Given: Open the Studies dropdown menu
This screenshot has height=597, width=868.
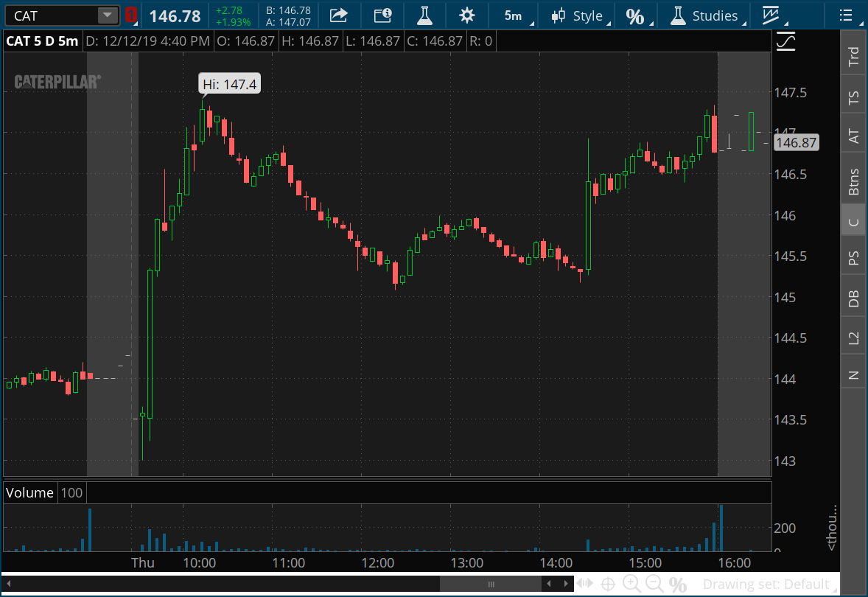Looking at the screenshot, I should (706, 15).
